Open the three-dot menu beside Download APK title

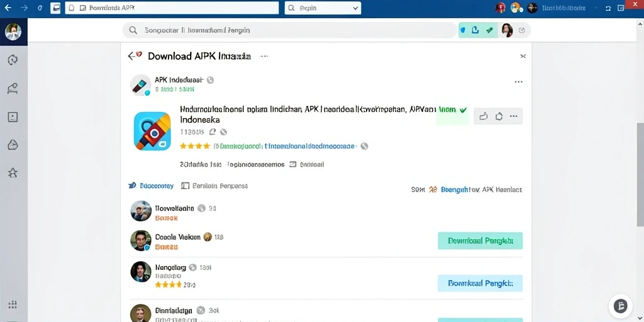[264, 56]
